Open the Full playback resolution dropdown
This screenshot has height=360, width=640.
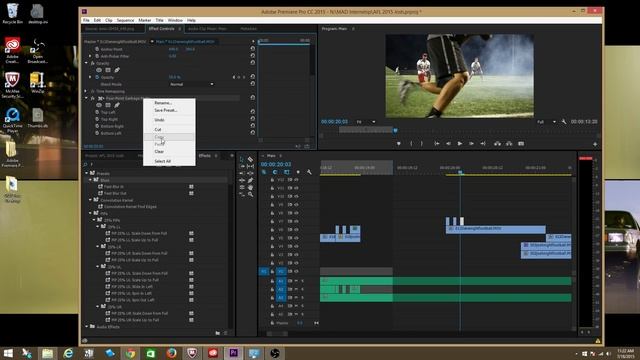(546, 122)
